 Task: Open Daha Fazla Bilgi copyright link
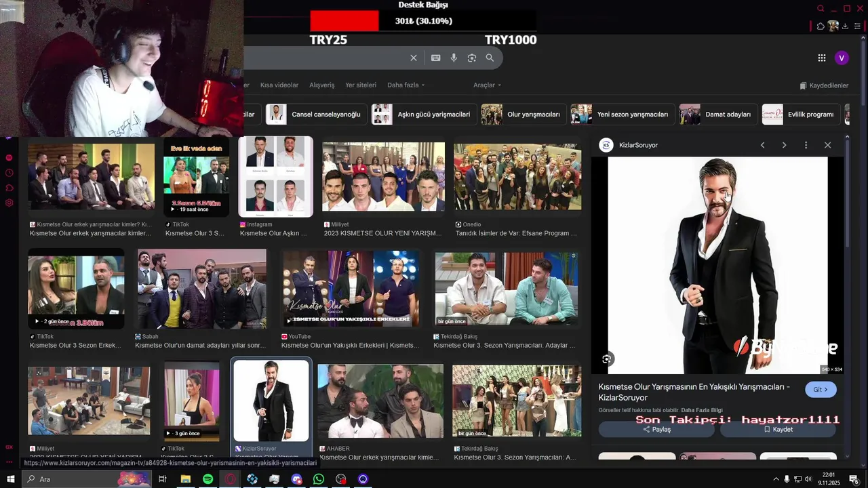click(702, 410)
